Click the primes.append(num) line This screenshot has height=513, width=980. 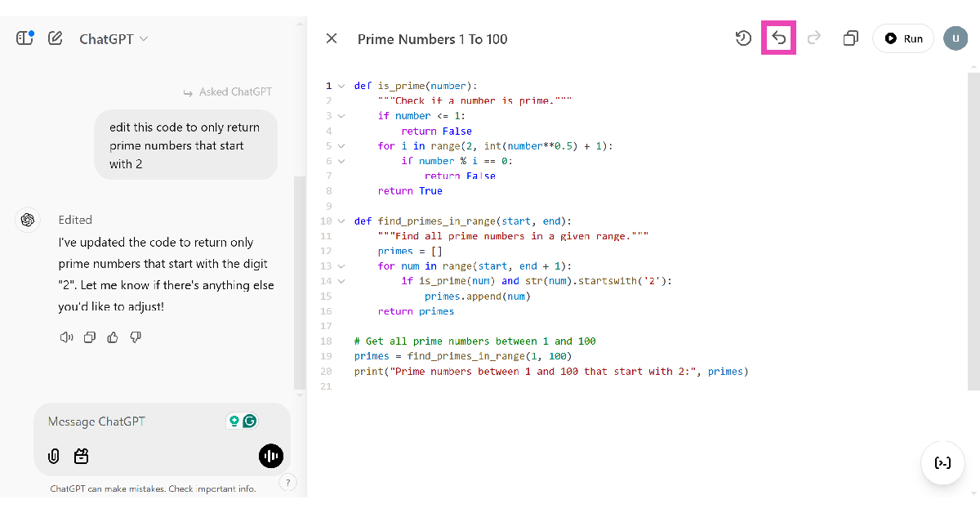478,297
